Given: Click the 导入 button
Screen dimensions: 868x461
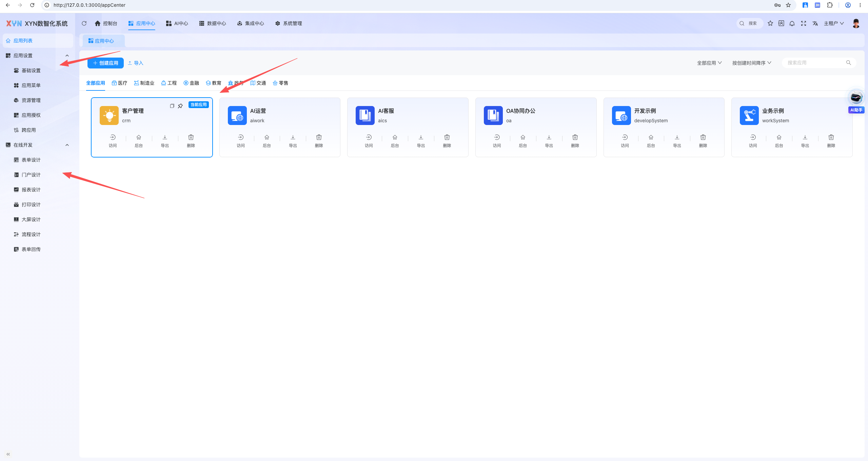Looking at the screenshot, I should click(136, 63).
